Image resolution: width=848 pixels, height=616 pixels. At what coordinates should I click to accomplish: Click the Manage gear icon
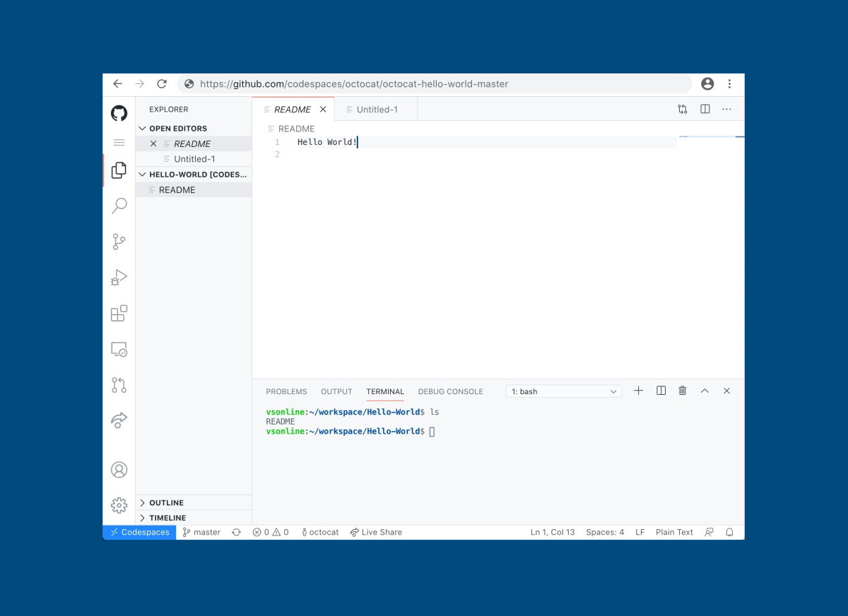pos(119,505)
